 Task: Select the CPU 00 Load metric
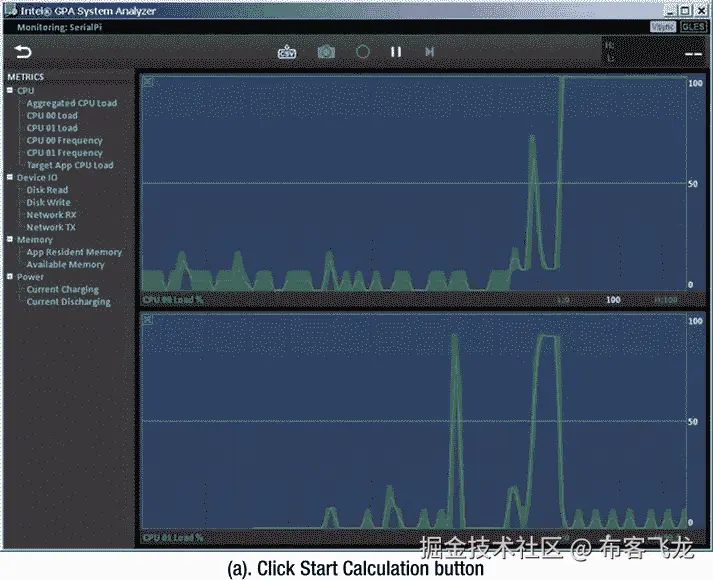tap(52, 115)
